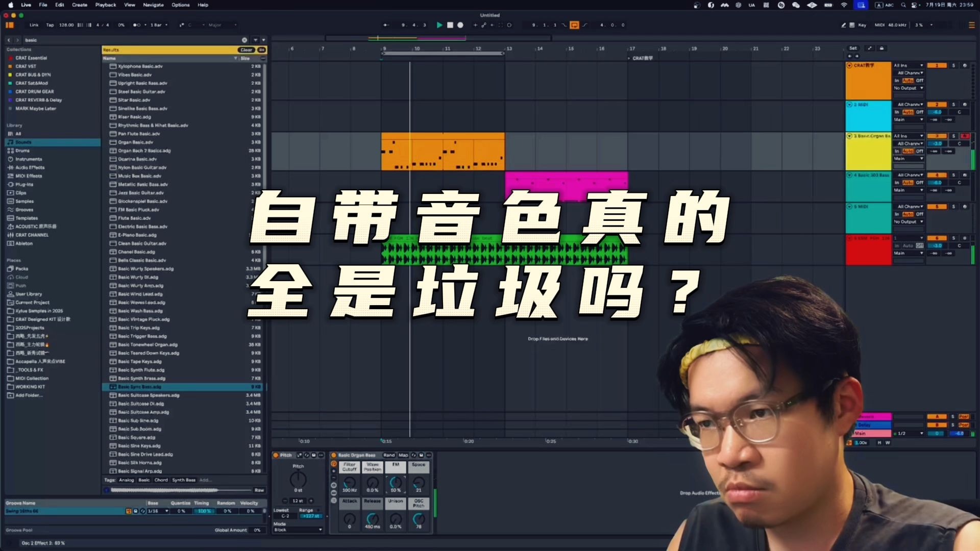Toggle track 3 activator button
980x551 pixels.
[937, 136]
